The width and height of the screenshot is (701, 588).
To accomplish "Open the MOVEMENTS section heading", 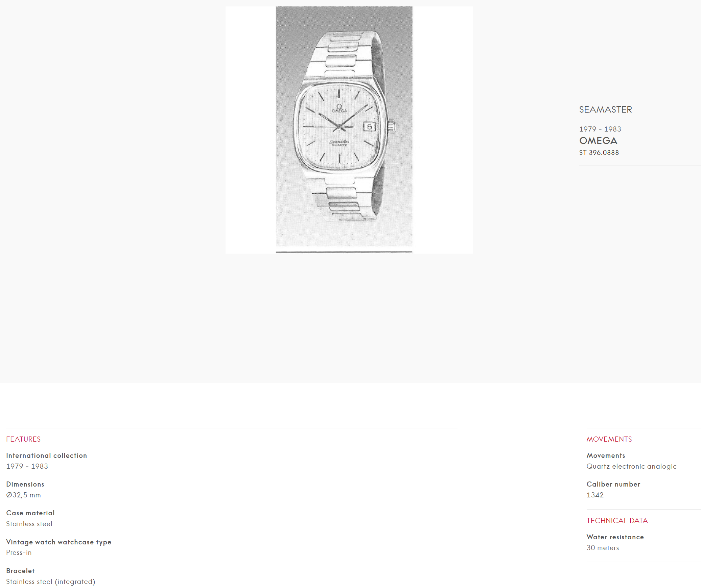I will (x=609, y=439).
